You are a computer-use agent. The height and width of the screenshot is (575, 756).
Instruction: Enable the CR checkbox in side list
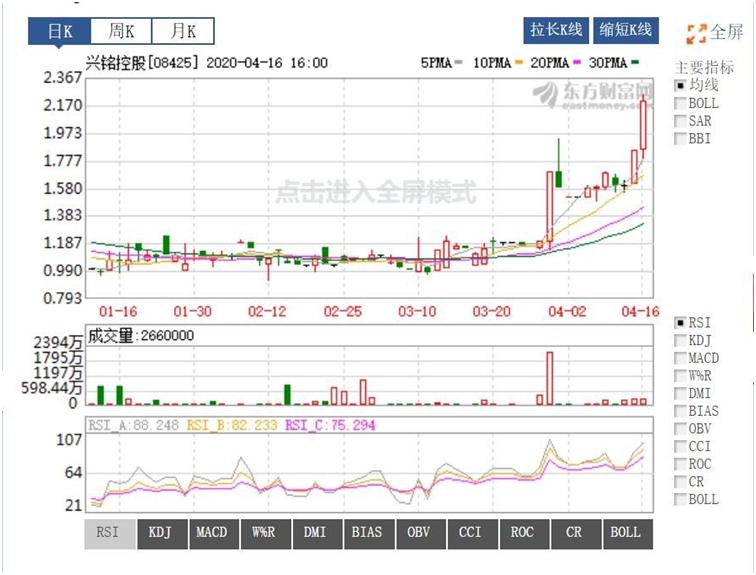pyautogui.click(x=680, y=481)
